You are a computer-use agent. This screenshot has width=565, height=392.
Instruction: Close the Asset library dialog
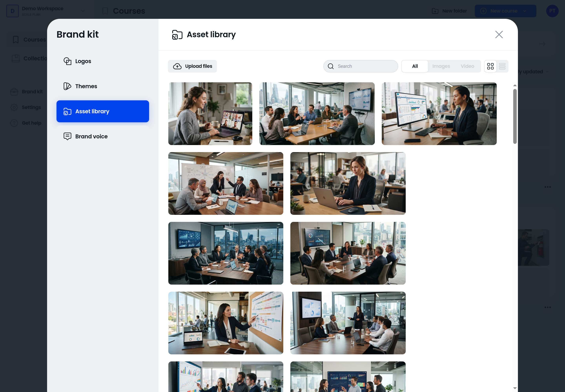[x=499, y=34]
